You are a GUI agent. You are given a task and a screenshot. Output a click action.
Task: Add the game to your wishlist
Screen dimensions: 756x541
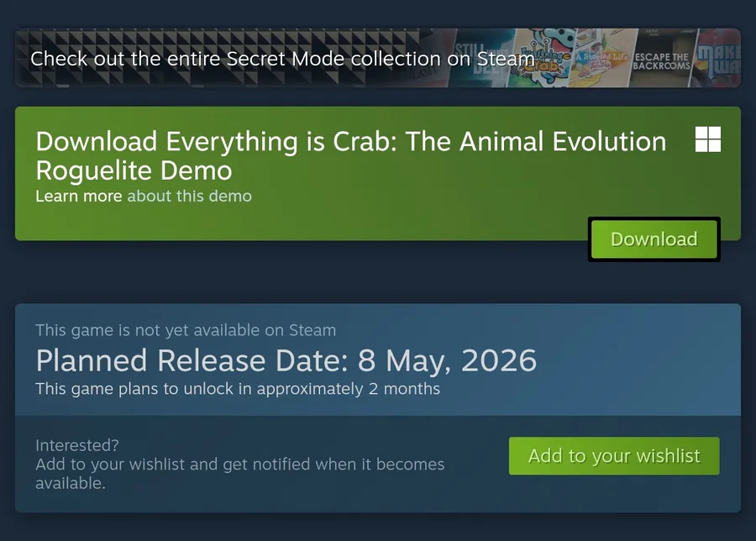pos(614,456)
